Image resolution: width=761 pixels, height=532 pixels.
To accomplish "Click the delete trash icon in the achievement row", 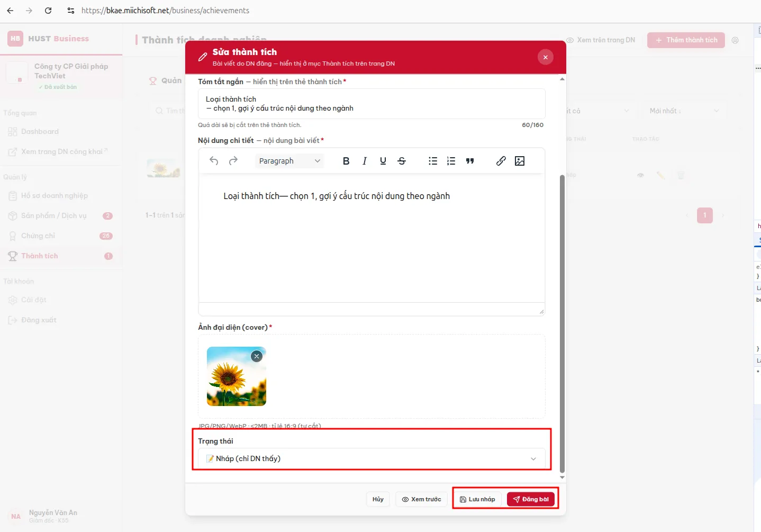I will coord(681,175).
